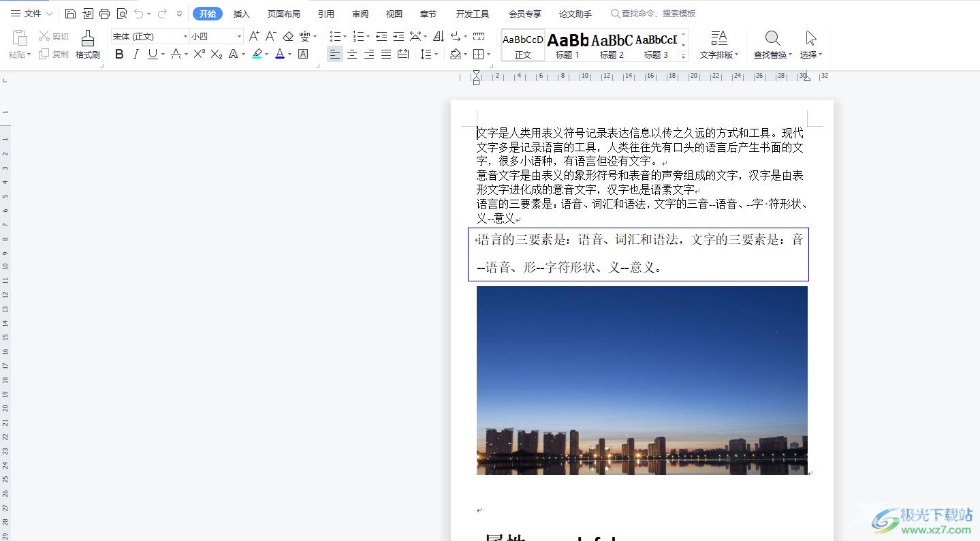
Task: Increase paragraph indent icon
Action: click(x=398, y=36)
